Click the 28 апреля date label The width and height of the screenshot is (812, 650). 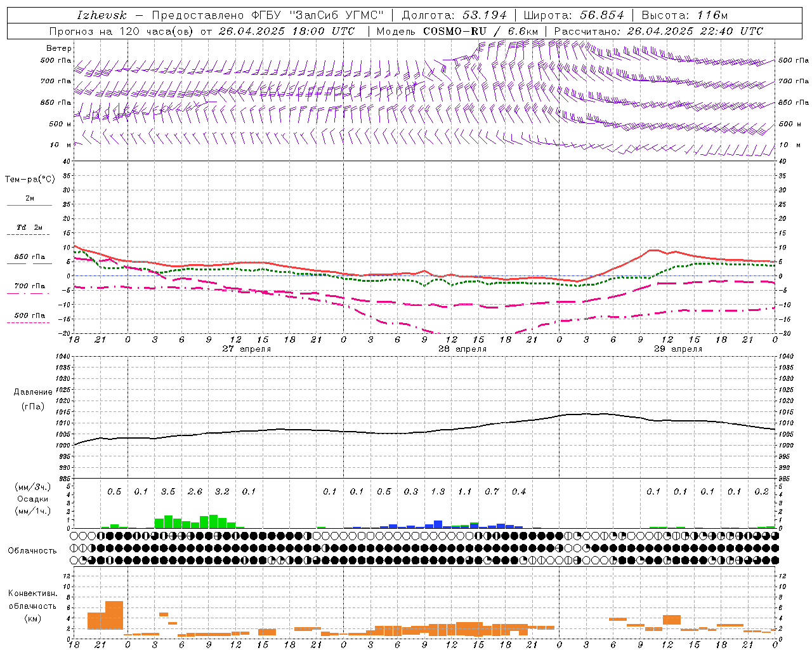(462, 349)
